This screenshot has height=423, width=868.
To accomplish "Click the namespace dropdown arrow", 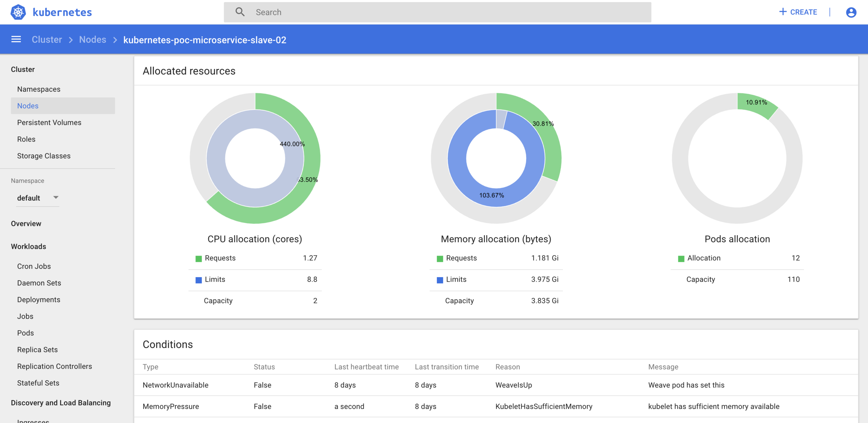I will tap(56, 197).
